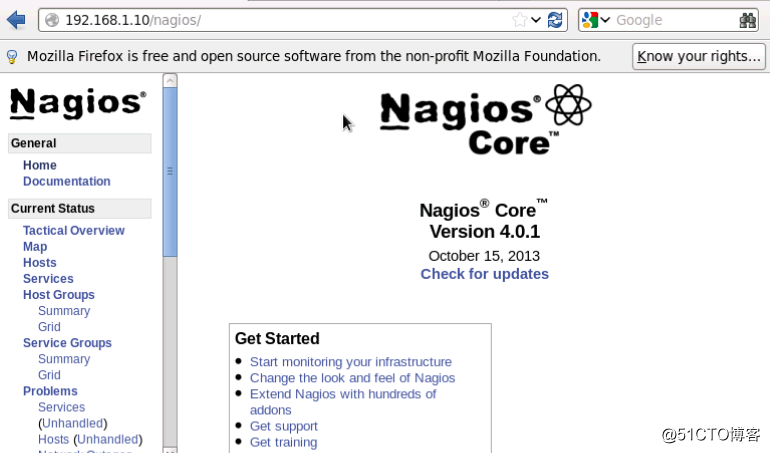Screen dimensions: 770x453
Task: Open Summary under Service Groups
Action: pos(64,359)
